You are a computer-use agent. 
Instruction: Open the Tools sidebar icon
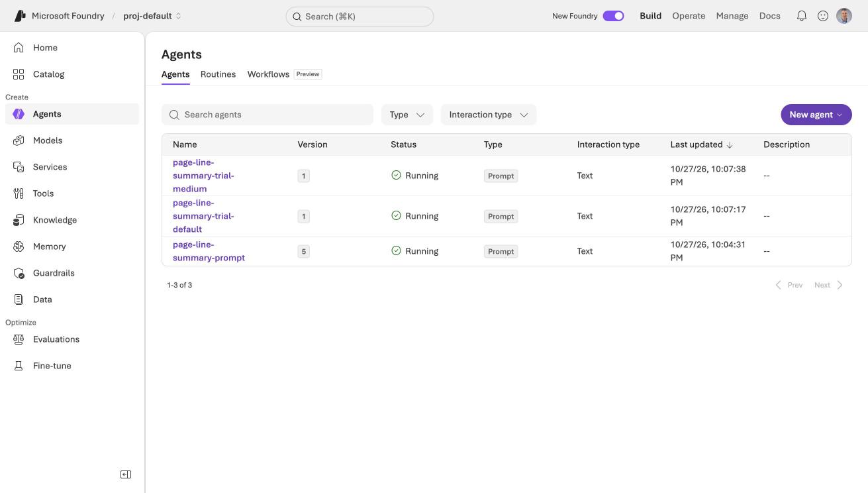(x=19, y=193)
